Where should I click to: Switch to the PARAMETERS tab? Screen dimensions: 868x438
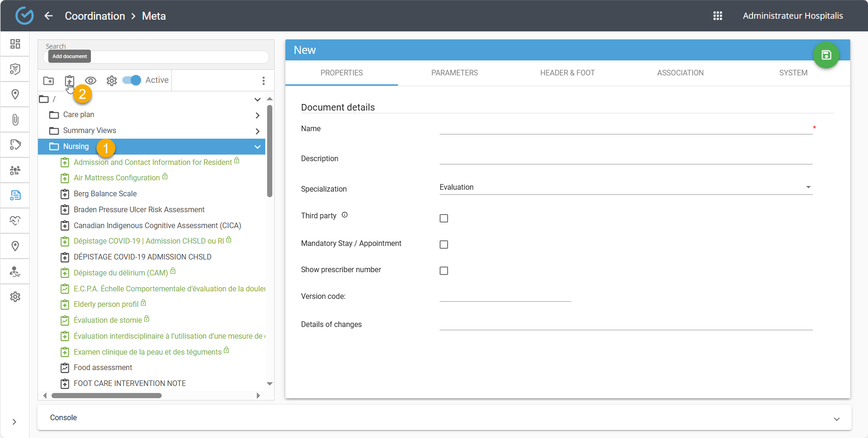pos(454,73)
